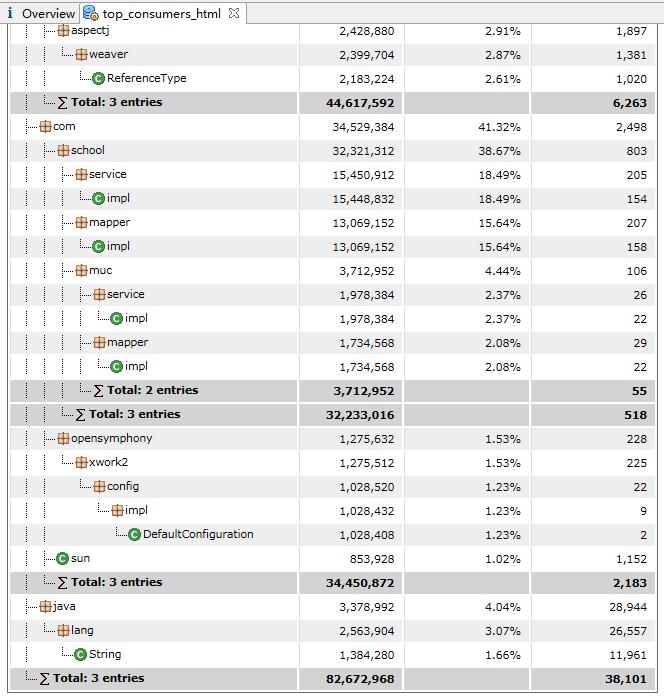Click Total: 3 entries row with 44,617,592
The width and height of the screenshot is (664, 697).
click(332, 103)
